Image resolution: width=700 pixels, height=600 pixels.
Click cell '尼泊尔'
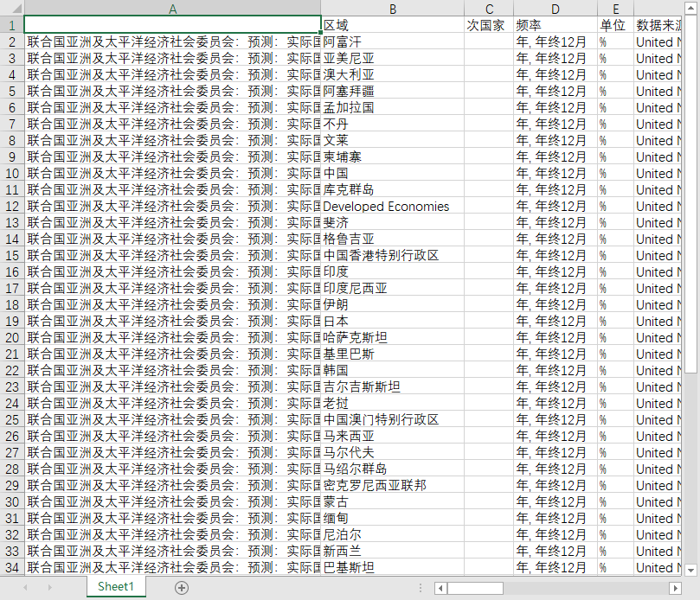click(x=393, y=534)
